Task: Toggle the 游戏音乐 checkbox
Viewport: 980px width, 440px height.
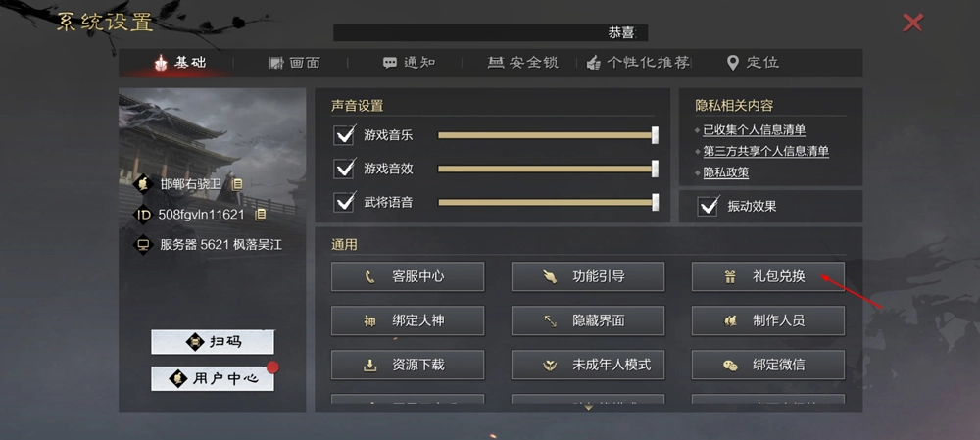Action: pos(344,135)
